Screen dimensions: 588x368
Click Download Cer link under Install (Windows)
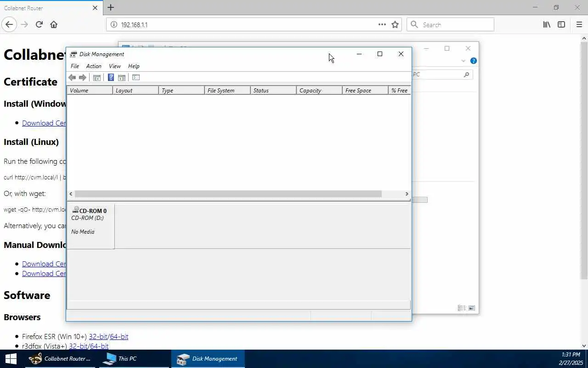(x=44, y=123)
